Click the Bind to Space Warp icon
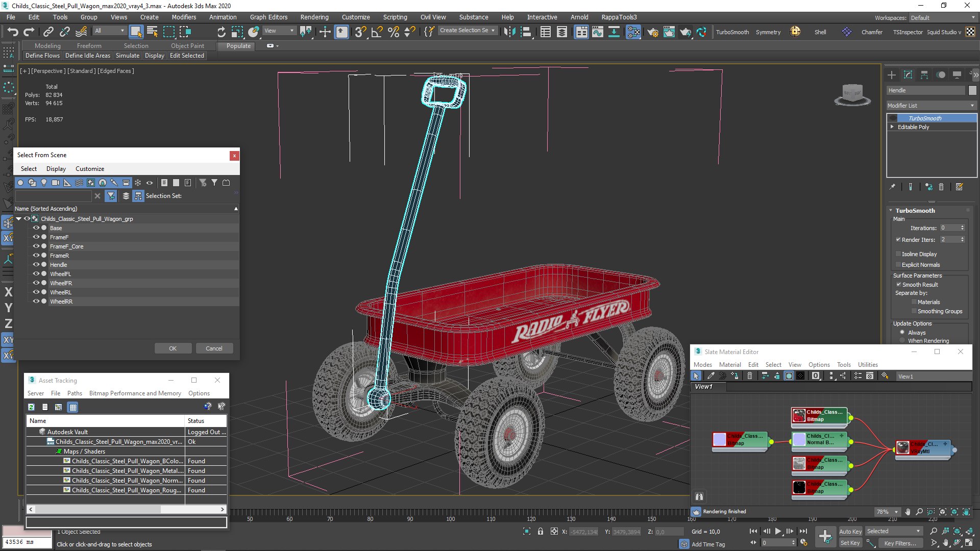The height and width of the screenshot is (551, 980). coord(81,32)
